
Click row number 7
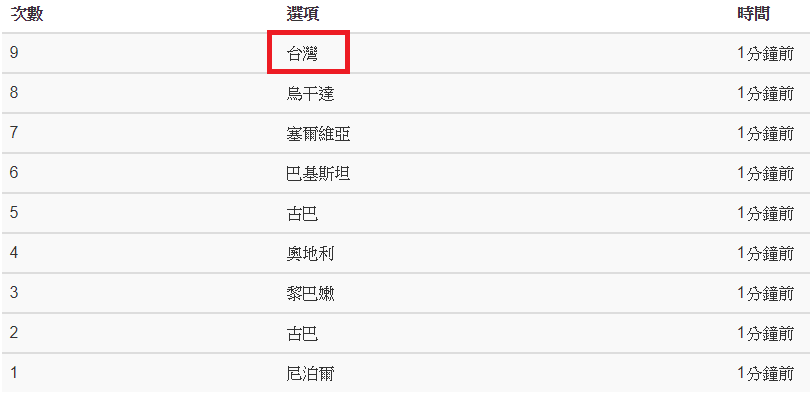coord(14,133)
